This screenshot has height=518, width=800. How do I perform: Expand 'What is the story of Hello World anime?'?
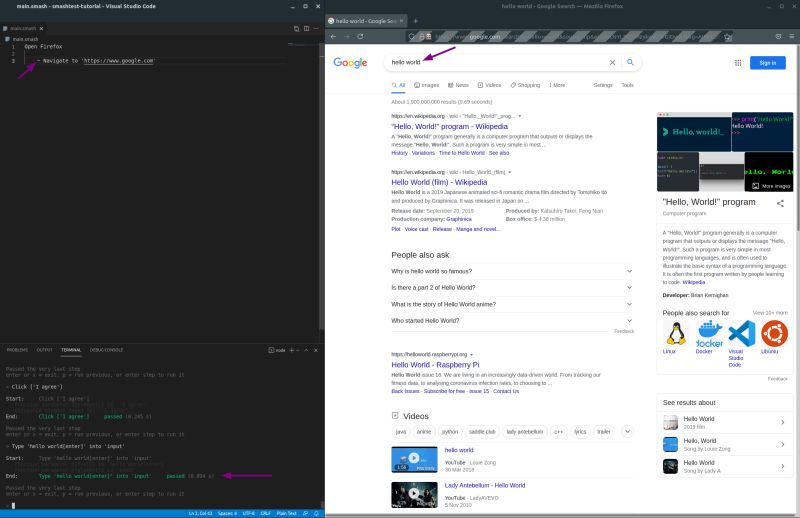(512, 304)
